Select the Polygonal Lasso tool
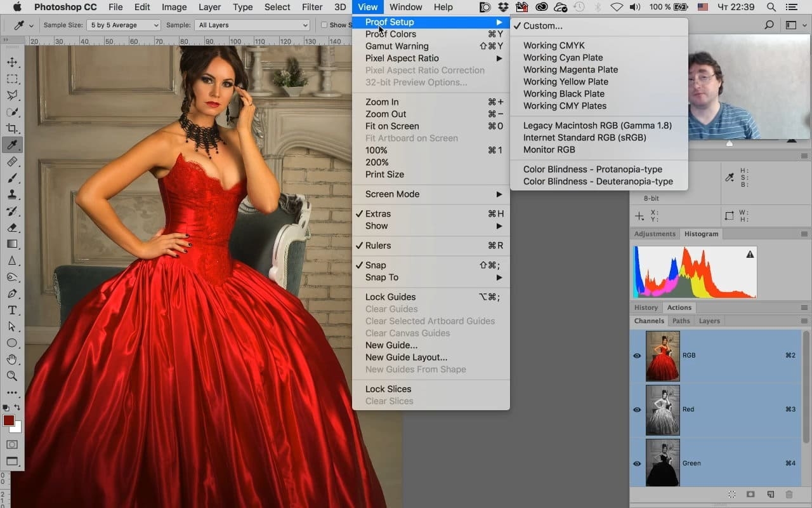Screen dimensions: 812x508 click(x=12, y=95)
